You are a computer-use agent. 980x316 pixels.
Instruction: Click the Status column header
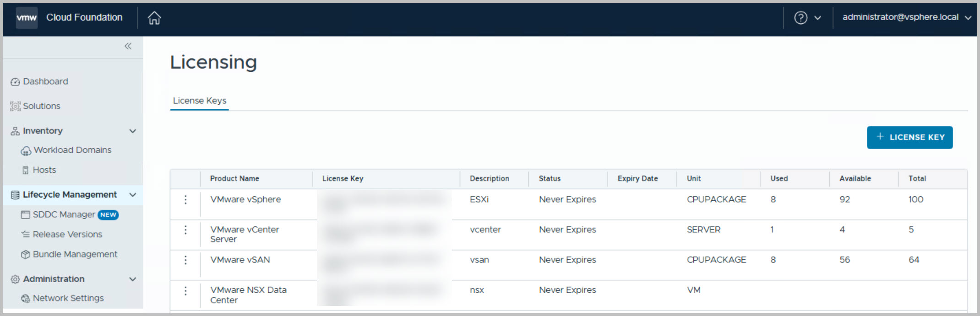550,179
